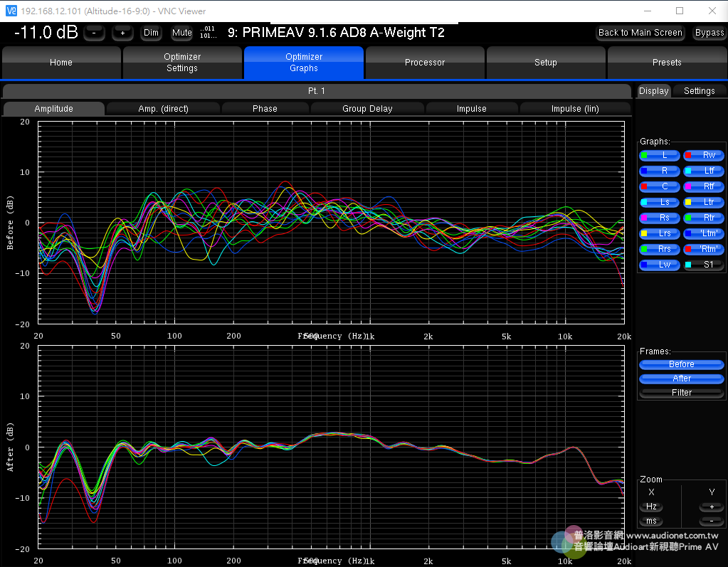The image size is (728, 567).
Task: Zoom in Y axis with plus
Action: (x=711, y=507)
